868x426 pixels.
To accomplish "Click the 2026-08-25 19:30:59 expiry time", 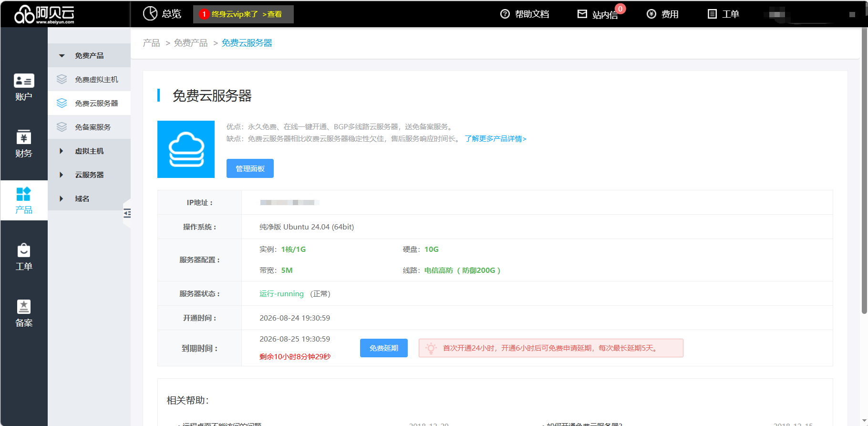I will [295, 339].
